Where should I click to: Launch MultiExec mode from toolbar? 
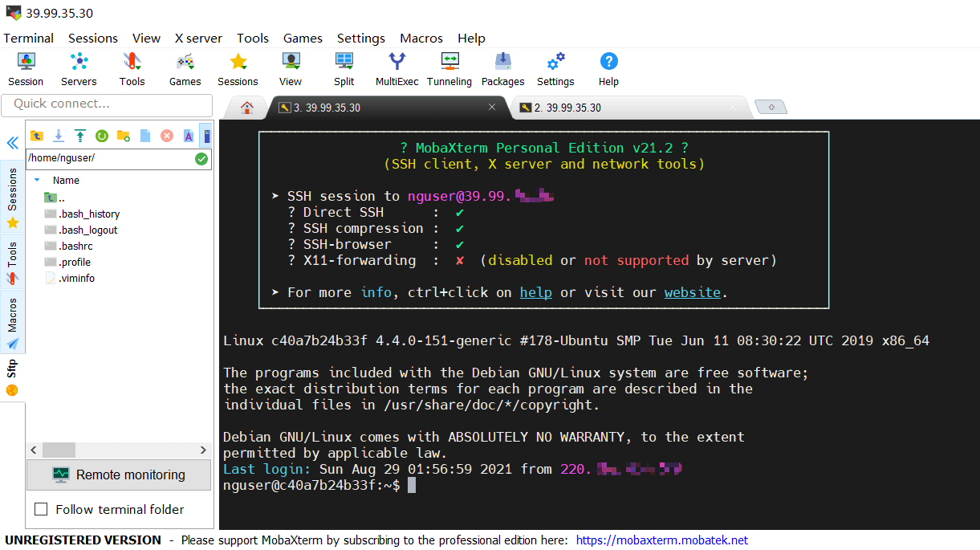[396, 69]
